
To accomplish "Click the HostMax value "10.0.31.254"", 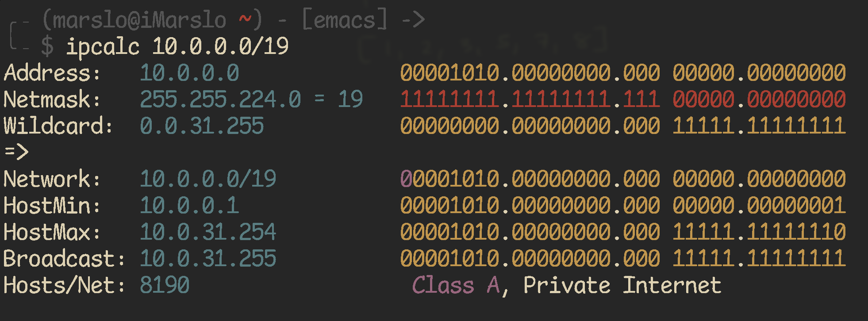I will (x=208, y=232).
